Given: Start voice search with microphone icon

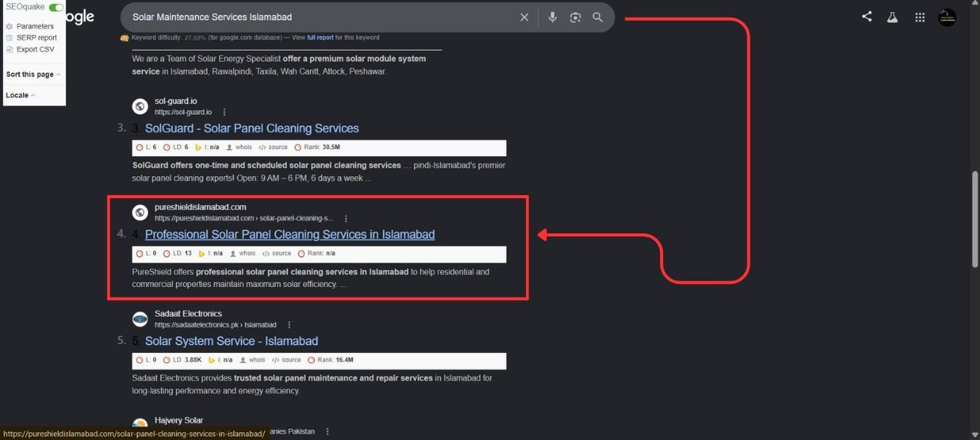Looking at the screenshot, I should [553, 17].
